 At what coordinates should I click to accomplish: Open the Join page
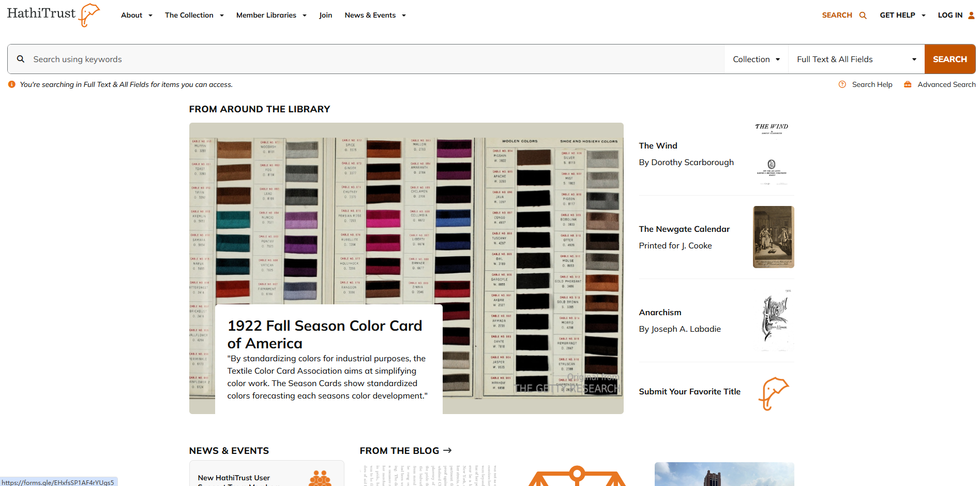point(326,15)
